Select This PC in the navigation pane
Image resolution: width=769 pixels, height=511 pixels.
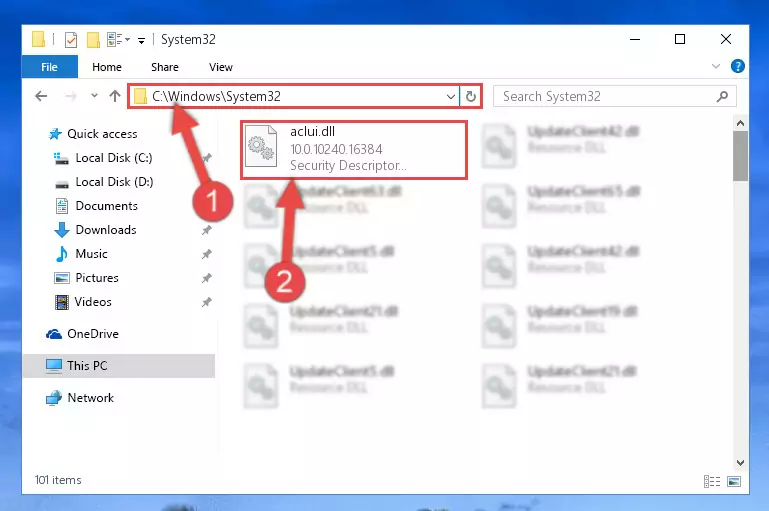(x=119, y=366)
